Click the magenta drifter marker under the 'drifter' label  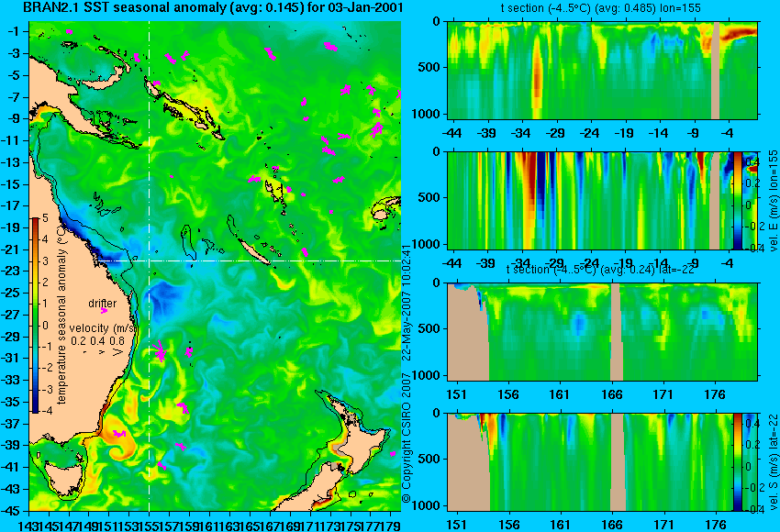pyautogui.click(x=104, y=311)
